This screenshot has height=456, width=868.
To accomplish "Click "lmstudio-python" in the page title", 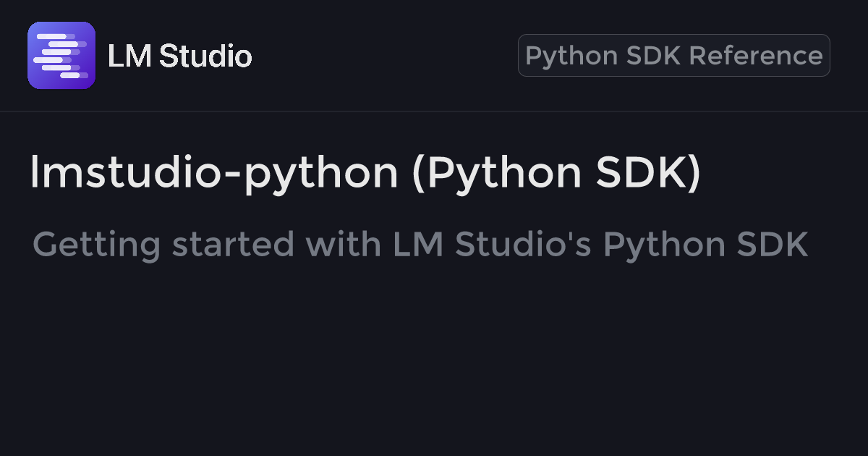I will [214, 173].
